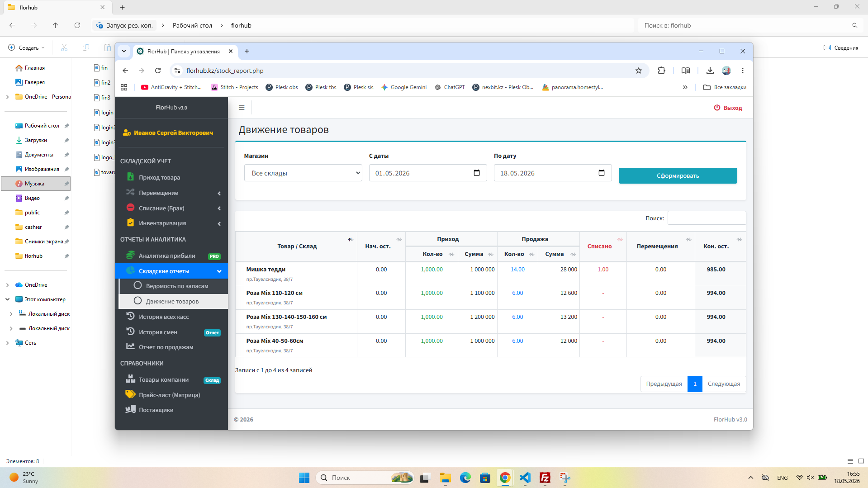
Task: Open Chrome downloads icon
Action: click(710, 71)
